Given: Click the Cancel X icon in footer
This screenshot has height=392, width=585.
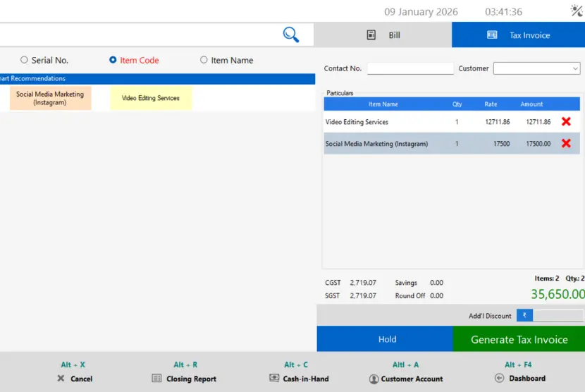Looking at the screenshot, I should click(x=61, y=379).
